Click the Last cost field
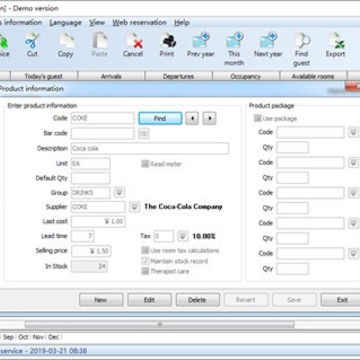 (x=98, y=221)
